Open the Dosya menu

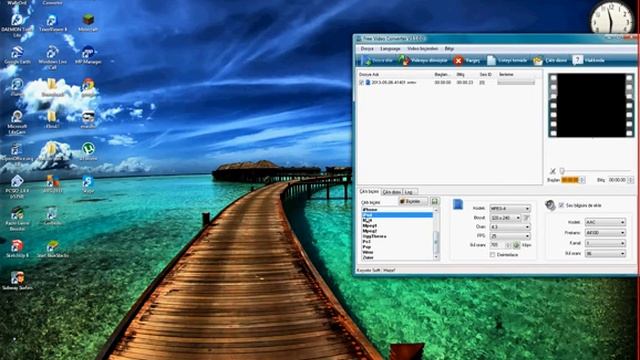(x=367, y=49)
